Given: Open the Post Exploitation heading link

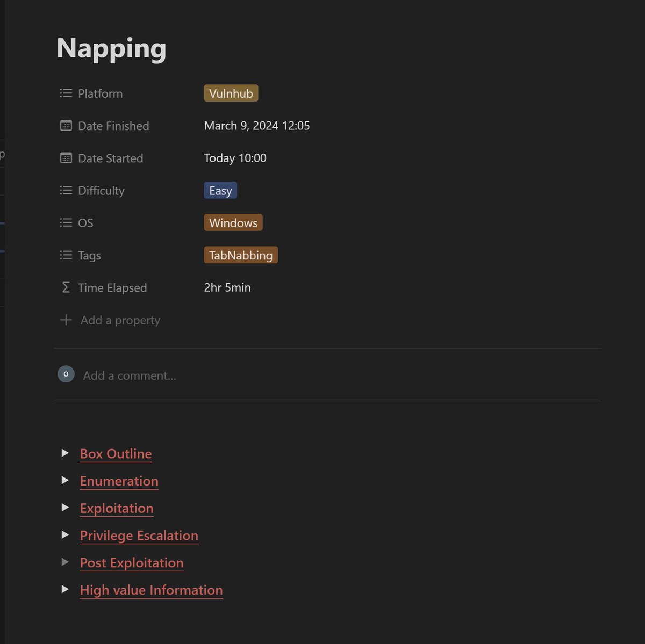Looking at the screenshot, I should pos(132,563).
